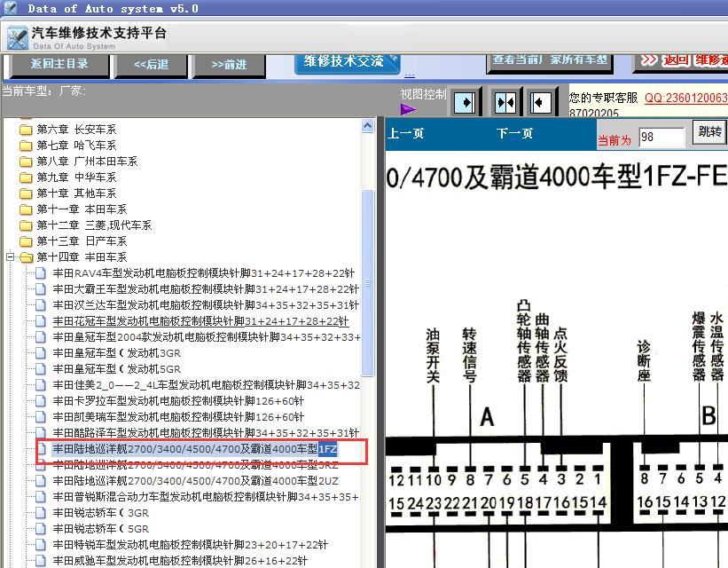This screenshot has width=728, height=568.
Task: Open the QQ customer service link
Action: pos(685,99)
